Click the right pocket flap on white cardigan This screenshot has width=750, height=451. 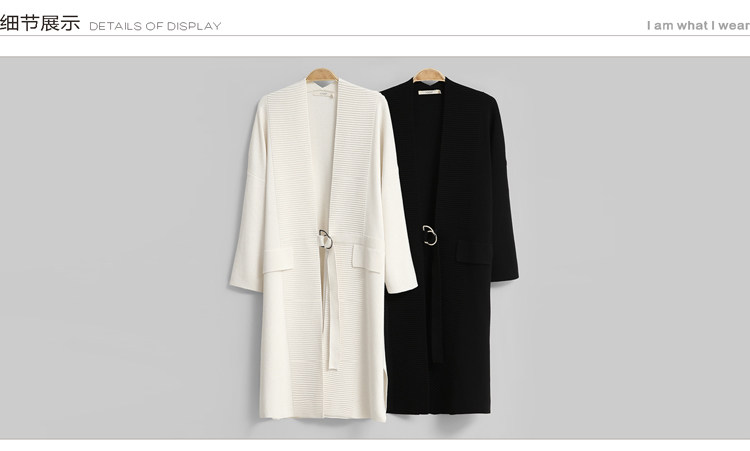click(x=367, y=258)
